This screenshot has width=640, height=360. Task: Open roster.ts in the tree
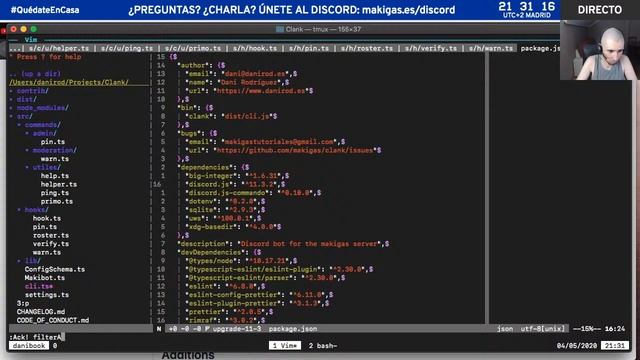(x=51, y=236)
